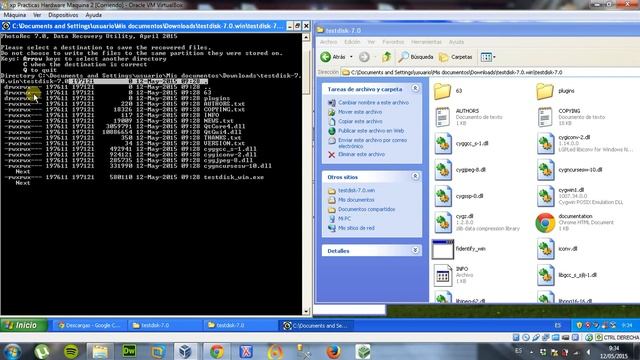Image resolution: width=640 pixels, height=360 pixels.
Task: Open testdisk-7.0.win under Otros sitios
Action: (x=356, y=190)
